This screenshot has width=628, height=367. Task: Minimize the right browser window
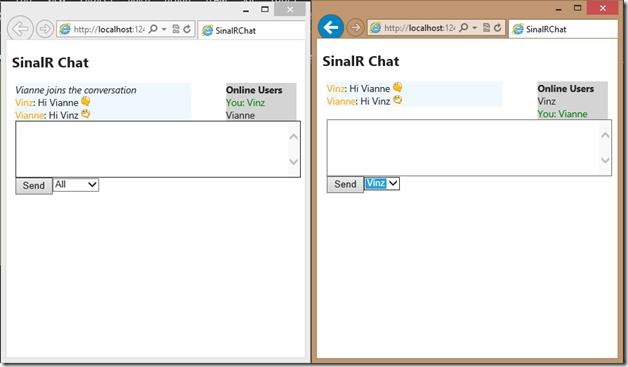(x=559, y=9)
